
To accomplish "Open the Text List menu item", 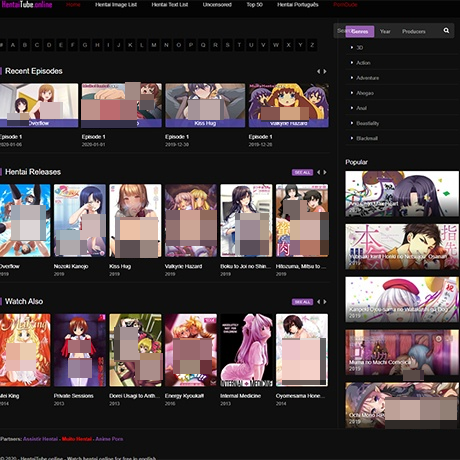I will tap(170, 5).
